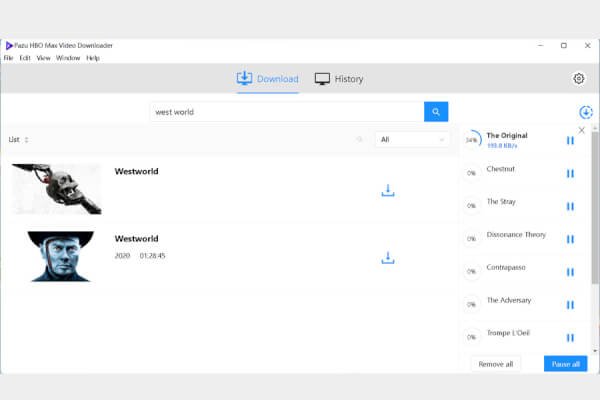This screenshot has width=600, height=400.
Task: Pause The Original episode download
Action: point(570,141)
